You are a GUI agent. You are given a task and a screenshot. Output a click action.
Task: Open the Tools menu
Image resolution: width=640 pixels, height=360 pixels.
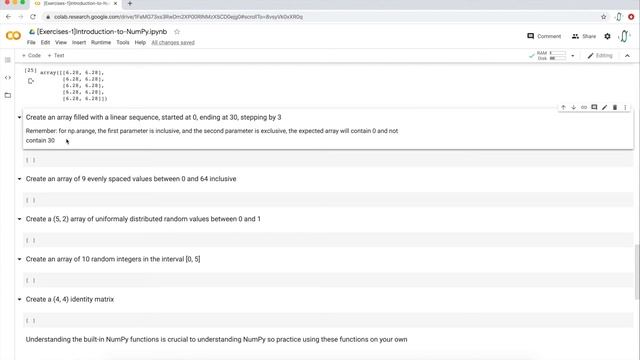[123, 42]
